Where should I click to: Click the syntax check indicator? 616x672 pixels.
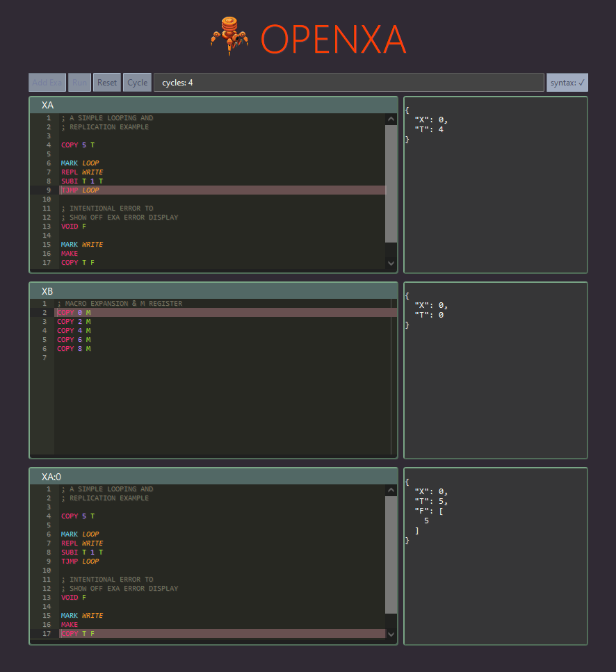coord(567,82)
